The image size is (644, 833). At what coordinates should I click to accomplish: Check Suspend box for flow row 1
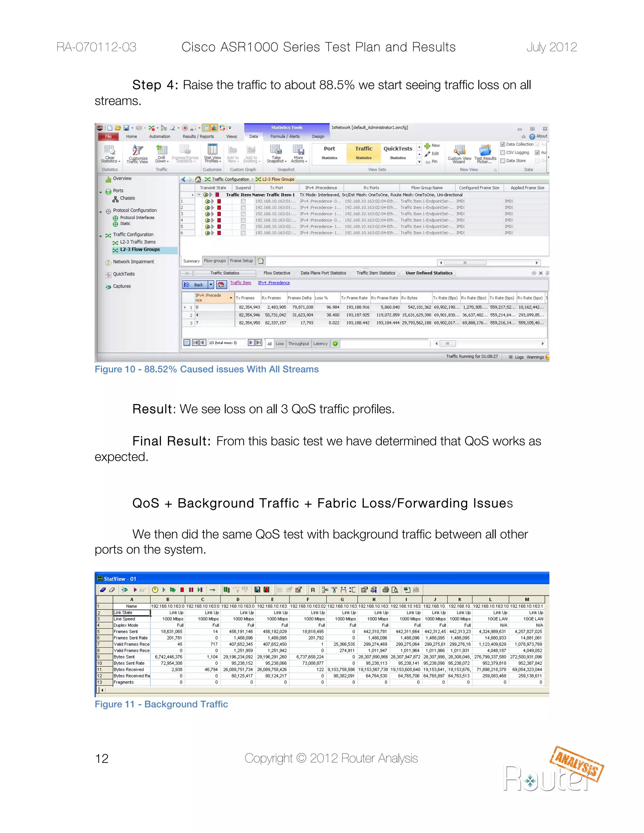pyautogui.click(x=243, y=201)
